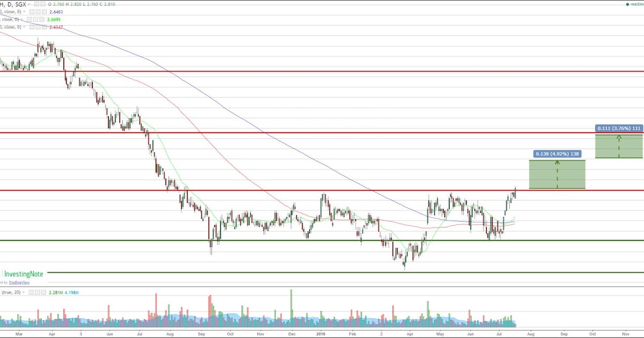The height and width of the screenshot is (338, 644).
Task: Click the hide icon on the OHLC symbol row
Action: click(x=36, y=4)
